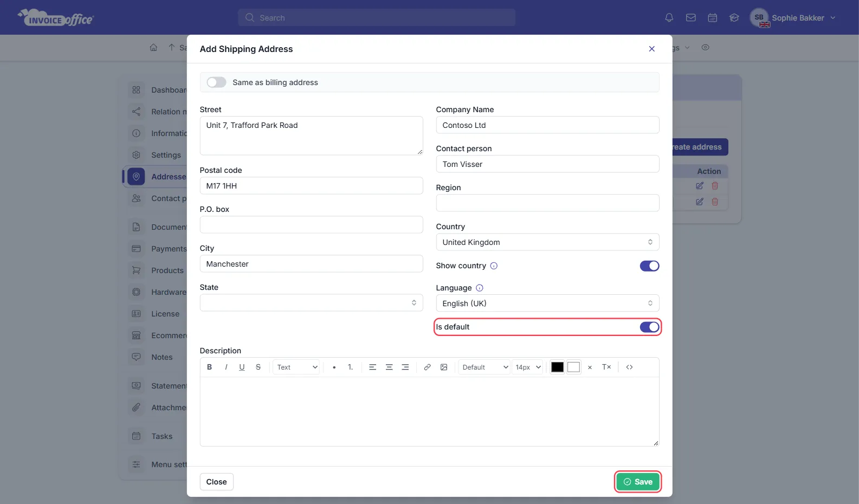Image resolution: width=859 pixels, height=504 pixels.
Task: Click the Ecommerce sidebar icon
Action: click(x=136, y=335)
